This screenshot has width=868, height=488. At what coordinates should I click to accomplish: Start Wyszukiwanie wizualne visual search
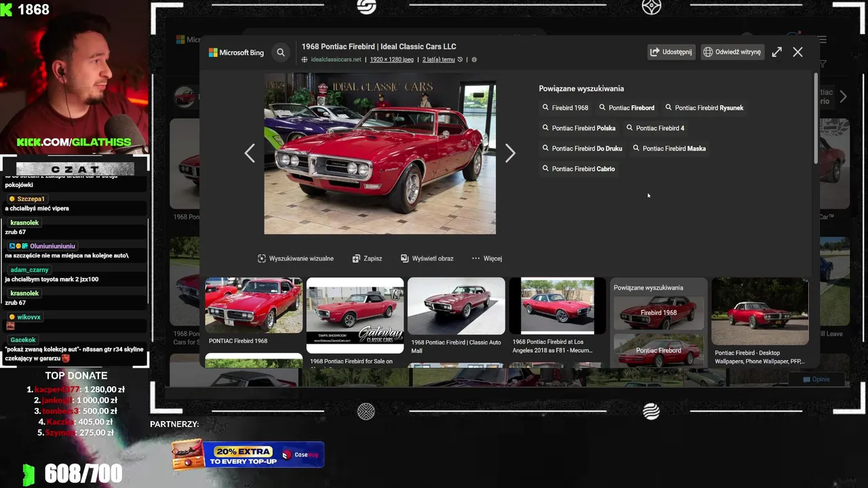tap(296, 258)
